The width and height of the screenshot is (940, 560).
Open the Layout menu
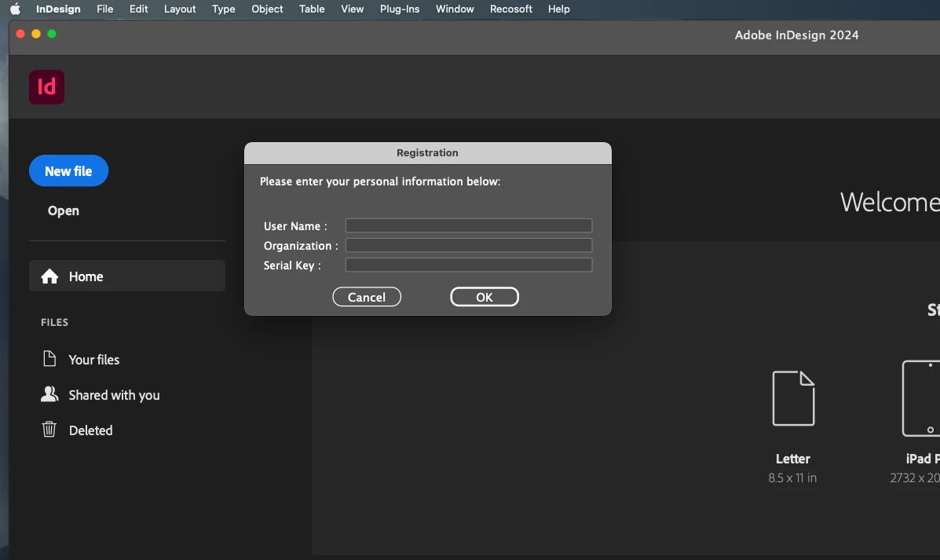[180, 9]
